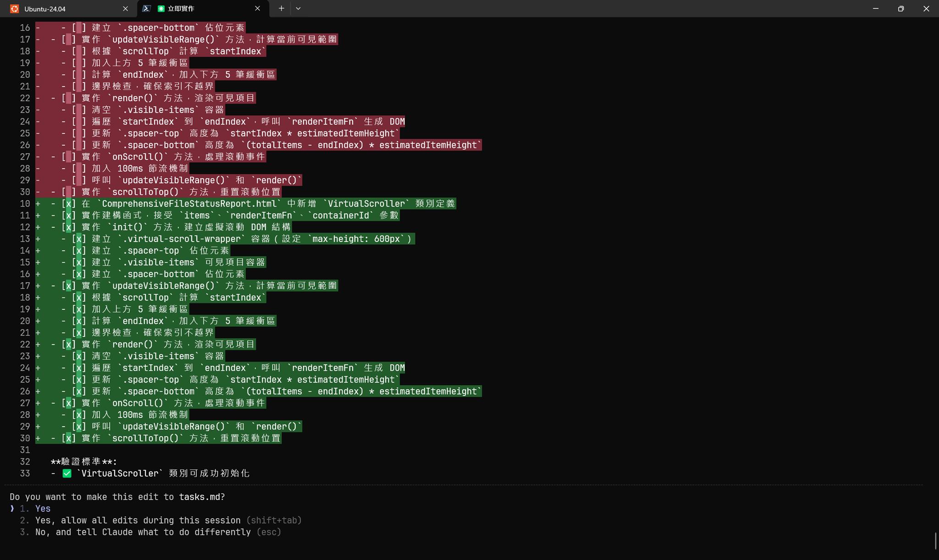939x560 pixels.
Task: Close the Ubuntu-24.04 tab
Action: click(126, 9)
